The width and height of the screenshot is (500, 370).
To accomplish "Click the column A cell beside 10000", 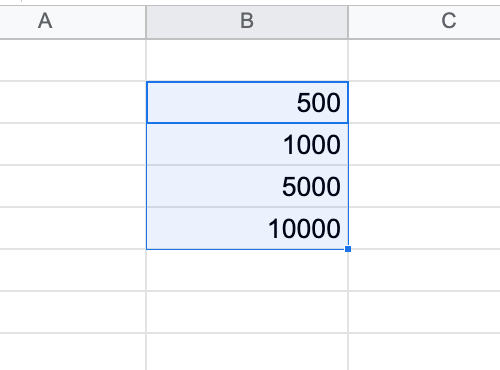I will [73, 228].
